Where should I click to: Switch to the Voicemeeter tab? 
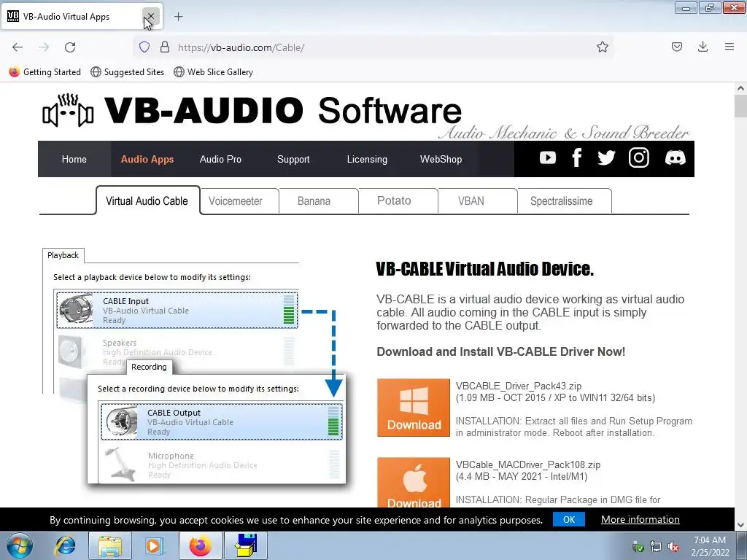236,201
